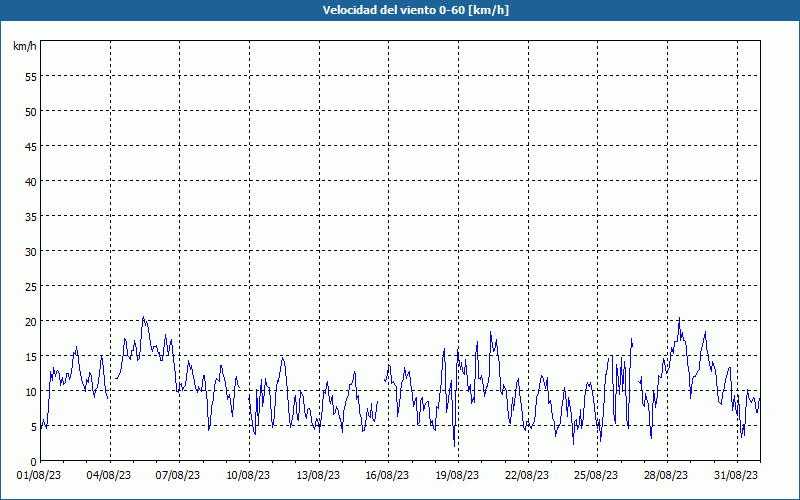Click the 45 value on the y-axis
The width and height of the screenshot is (800, 500).
click(31, 146)
